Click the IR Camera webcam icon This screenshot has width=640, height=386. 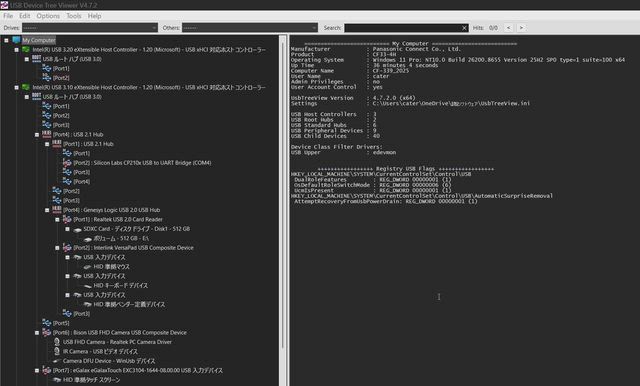57,351
